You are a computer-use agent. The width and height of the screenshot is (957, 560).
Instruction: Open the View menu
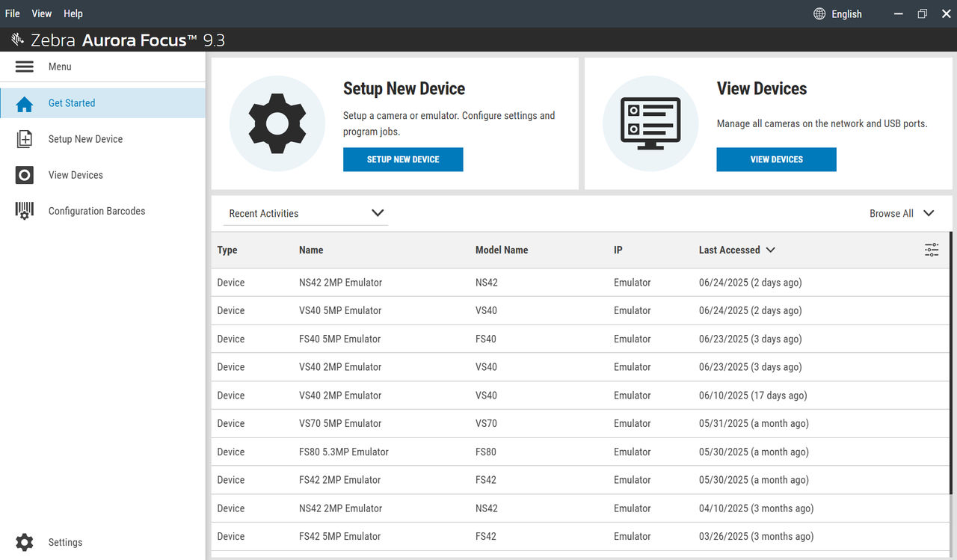[x=42, y=13]
